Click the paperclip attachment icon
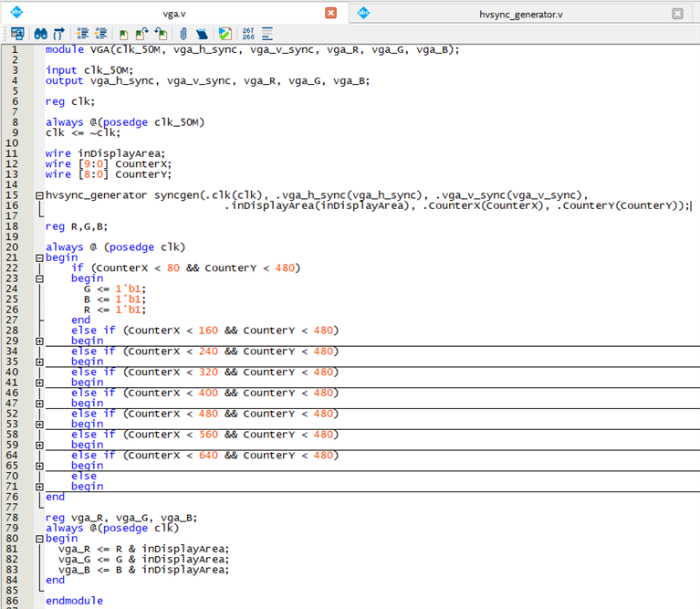This screenshot has height=609, width=700. [x=183, y=33]
